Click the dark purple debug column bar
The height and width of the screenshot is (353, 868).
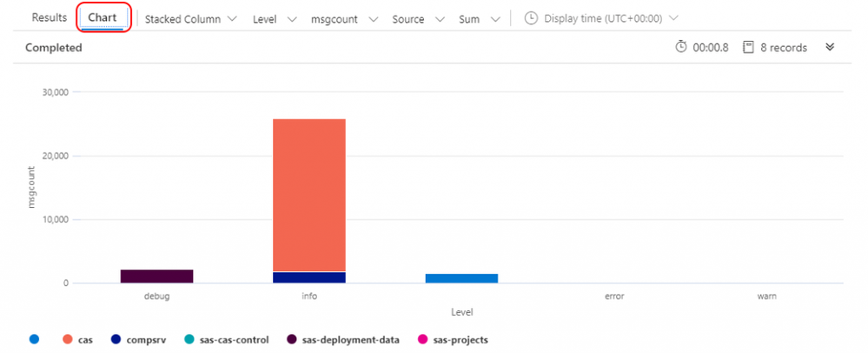[156, 276]
